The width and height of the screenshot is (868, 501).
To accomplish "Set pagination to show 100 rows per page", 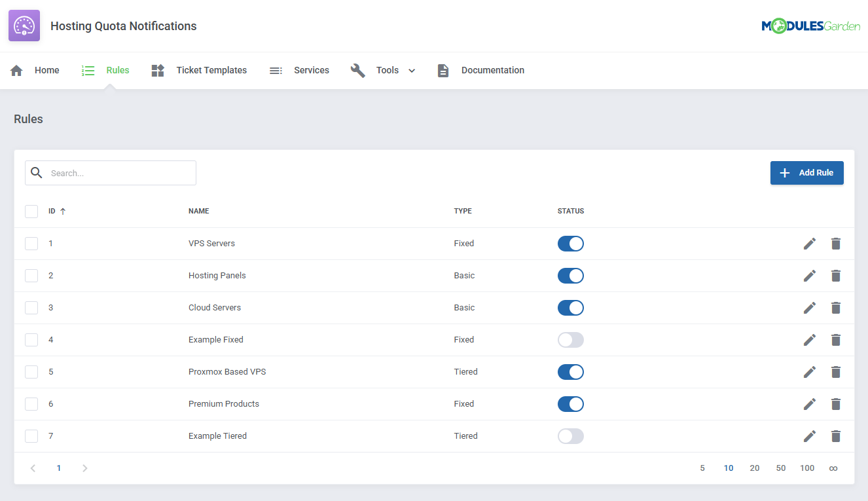I will pyautogui.click(x=807, y=468).
